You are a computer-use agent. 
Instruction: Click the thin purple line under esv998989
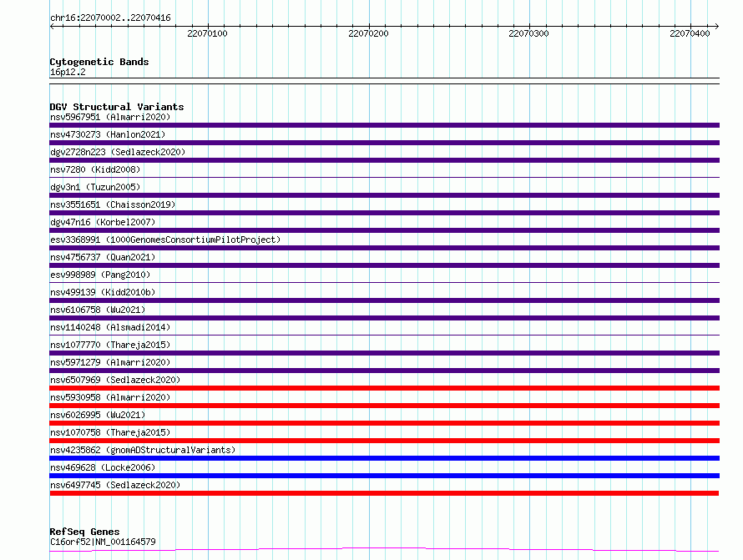[384, 282]
